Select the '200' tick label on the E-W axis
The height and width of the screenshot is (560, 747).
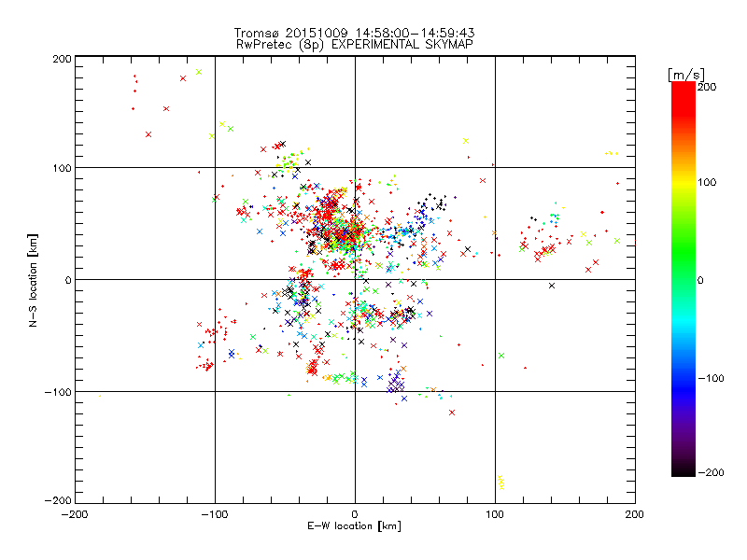[x=635, y=514]
